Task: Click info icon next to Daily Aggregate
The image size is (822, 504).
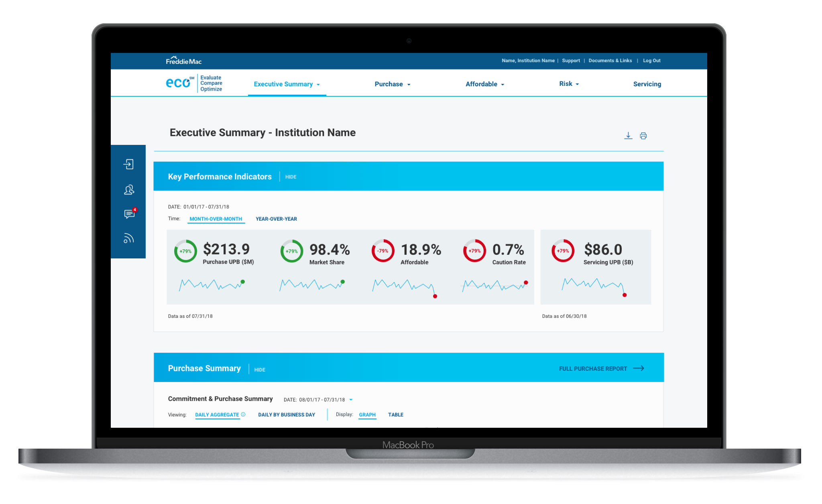Action: pyautogui.click(x=243, y=415)
